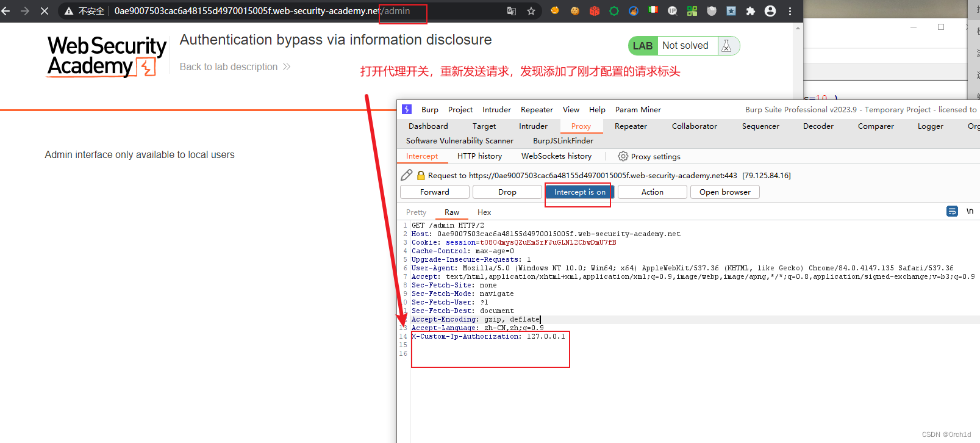Open the blue broom cleaner extension icon
The width and height of the screenshot is (980, 443).
point(634,11)
